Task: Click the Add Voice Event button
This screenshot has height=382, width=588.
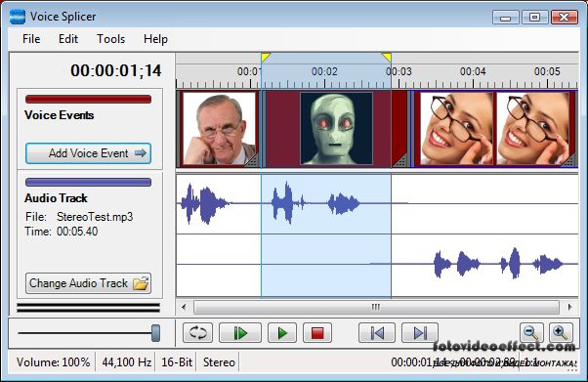Action: [x=89, y=153]
